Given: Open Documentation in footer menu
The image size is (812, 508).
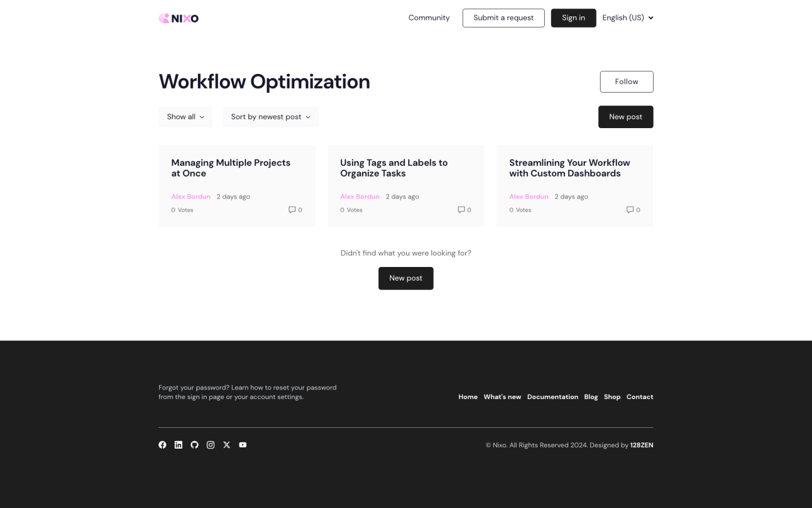Looking at the screenshot, I should point(552,397).
